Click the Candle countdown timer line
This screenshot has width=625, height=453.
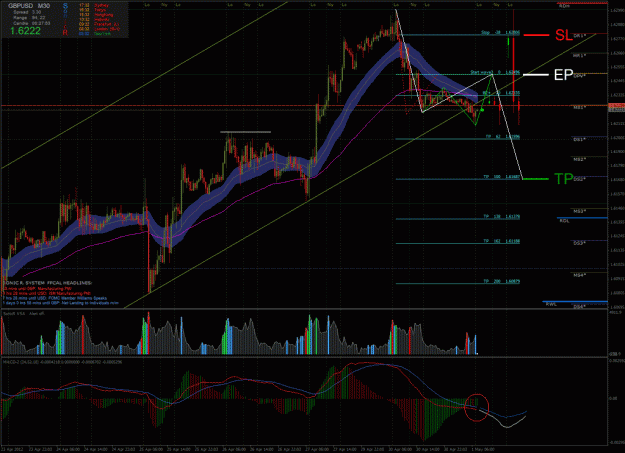tap(32, 24)
